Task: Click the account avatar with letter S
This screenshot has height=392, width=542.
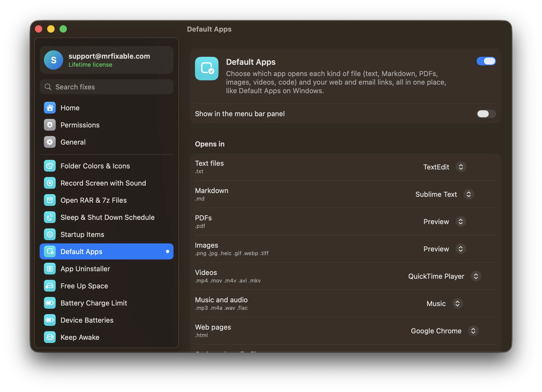Action: point(54,60)
